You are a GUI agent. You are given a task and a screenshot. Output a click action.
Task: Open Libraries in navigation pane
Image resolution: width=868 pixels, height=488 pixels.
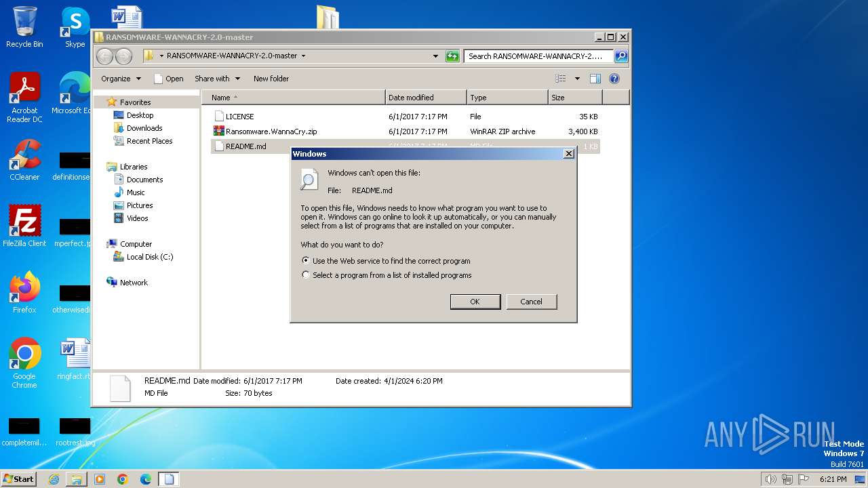click(134, 167)
